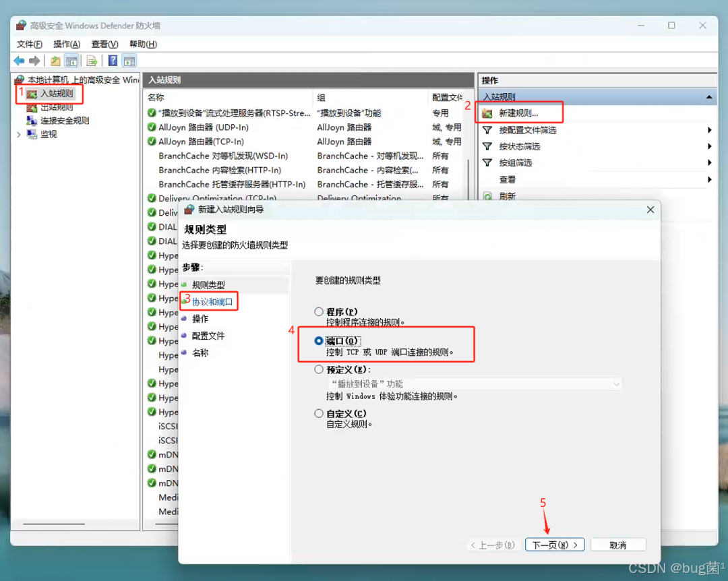This screenshot has height=581, width=728.
Task: Click the Up one level folder icon
Action: (x=55, y=61)
